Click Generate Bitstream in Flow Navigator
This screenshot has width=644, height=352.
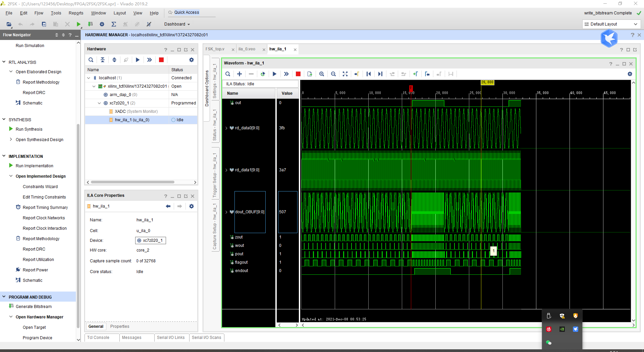[34, 306]
